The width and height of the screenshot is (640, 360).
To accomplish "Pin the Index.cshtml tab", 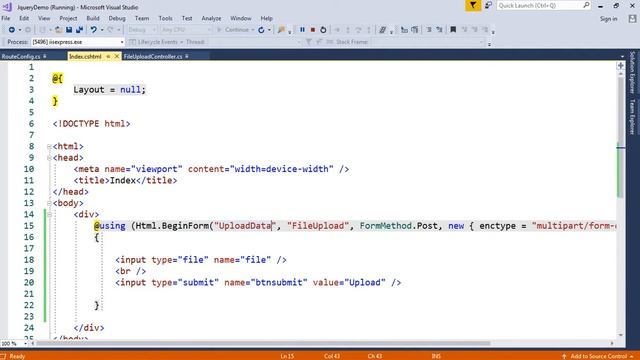I will coord(108,56).
